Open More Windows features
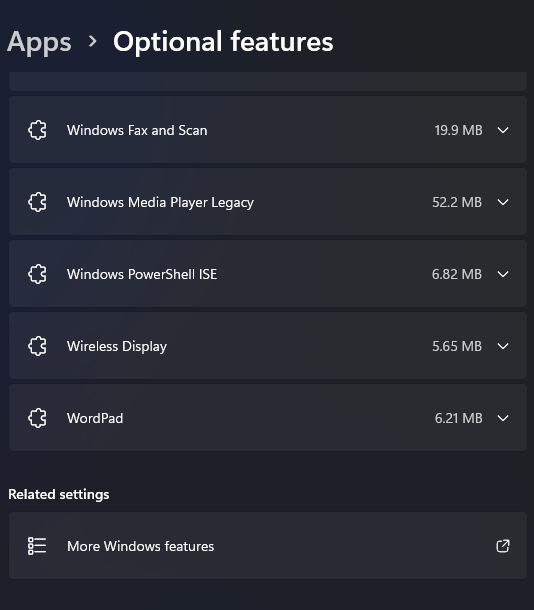This screenshot has width=534, height=610. pyautogui.click(x=268, y=545)
